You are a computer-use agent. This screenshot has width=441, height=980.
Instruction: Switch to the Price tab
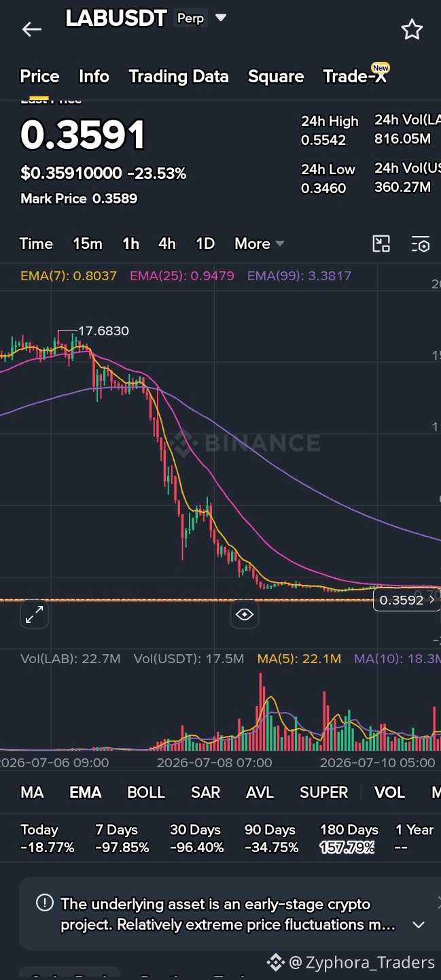tap(39, 76)
